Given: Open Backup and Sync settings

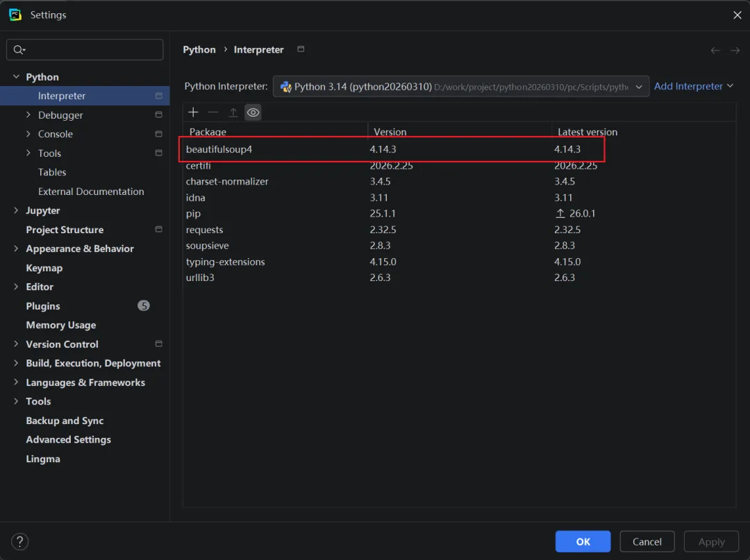Looking at the screenshot, I should [x=65, y=421].
